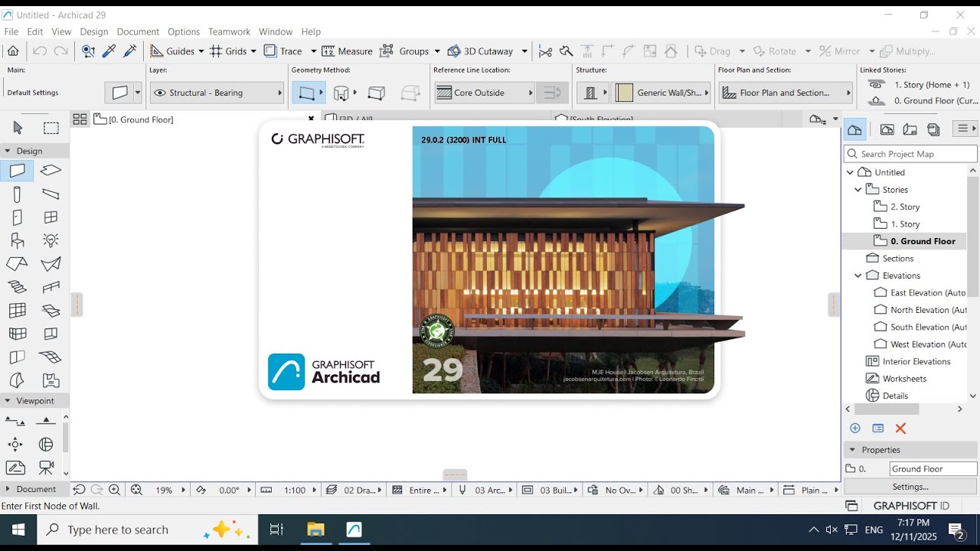The image size is (980, 551).
Task: Toggle Guides on or off
Action: tap(172, 51)
